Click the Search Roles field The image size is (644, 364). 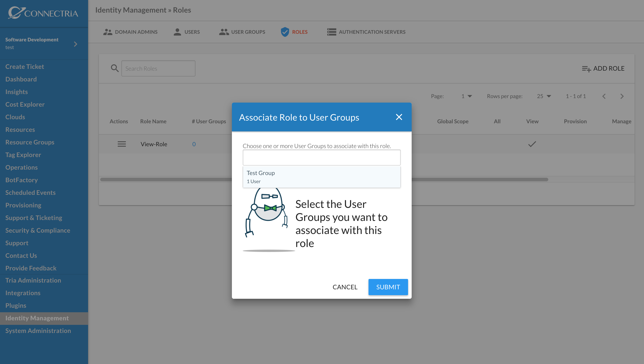[158, 68]
